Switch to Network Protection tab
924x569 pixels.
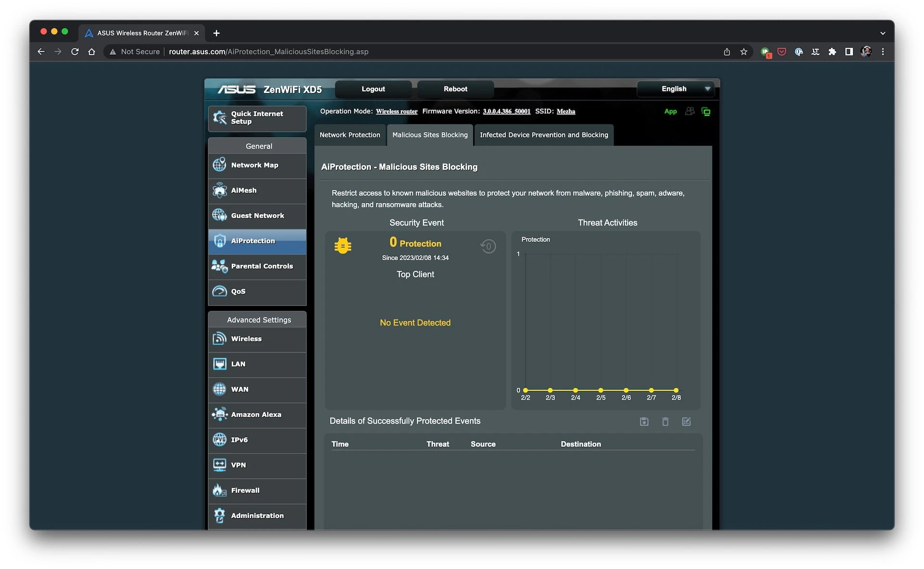coord(350,135)
